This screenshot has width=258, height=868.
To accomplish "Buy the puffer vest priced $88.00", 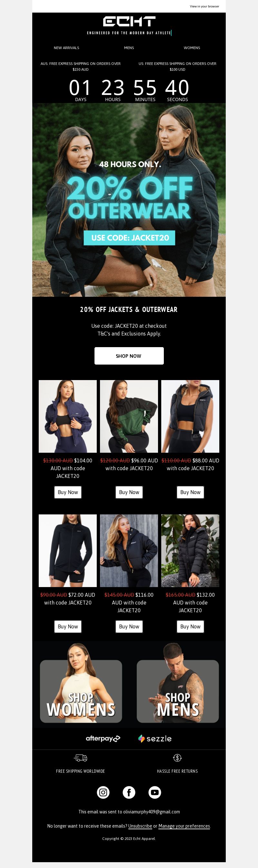I will pos(190,492).
